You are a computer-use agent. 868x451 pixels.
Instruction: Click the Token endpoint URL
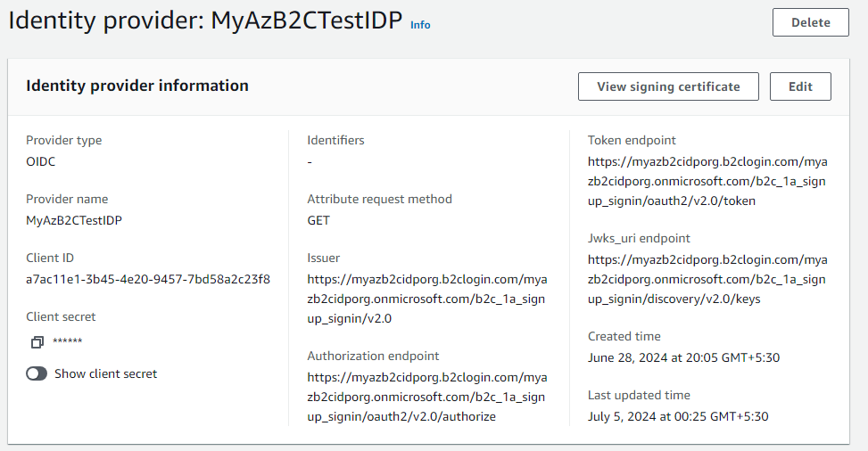(x=707, y=182)
